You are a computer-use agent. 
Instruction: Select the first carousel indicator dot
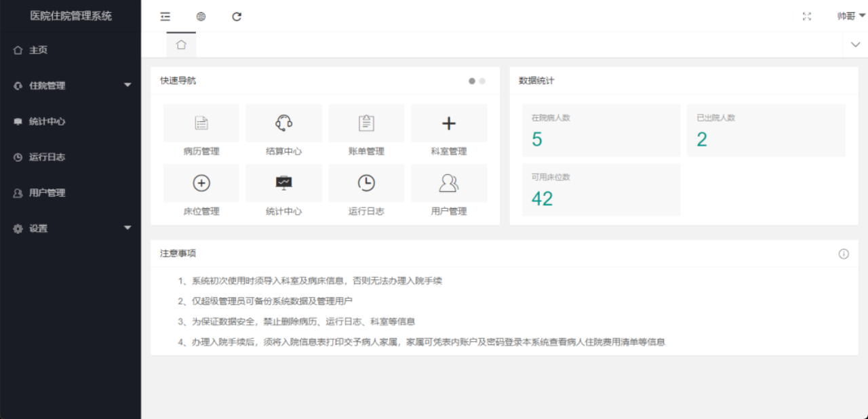472,81
